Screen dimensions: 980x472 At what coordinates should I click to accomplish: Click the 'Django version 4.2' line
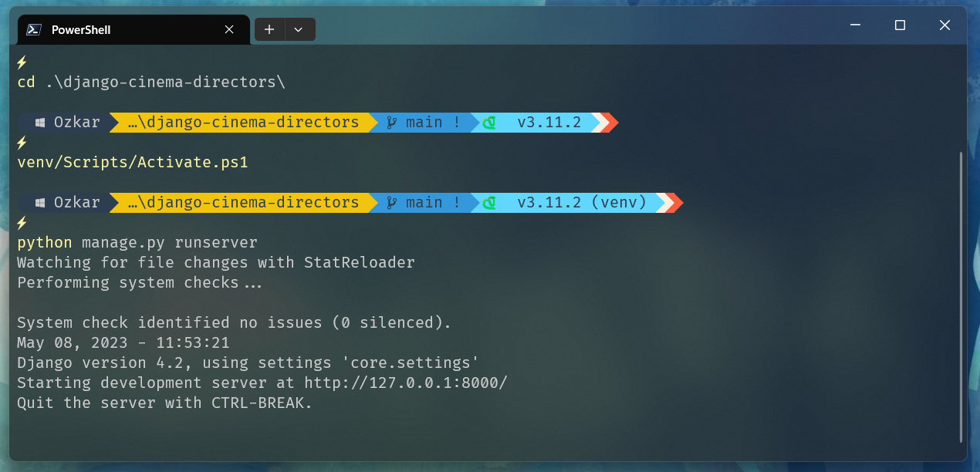248,362
